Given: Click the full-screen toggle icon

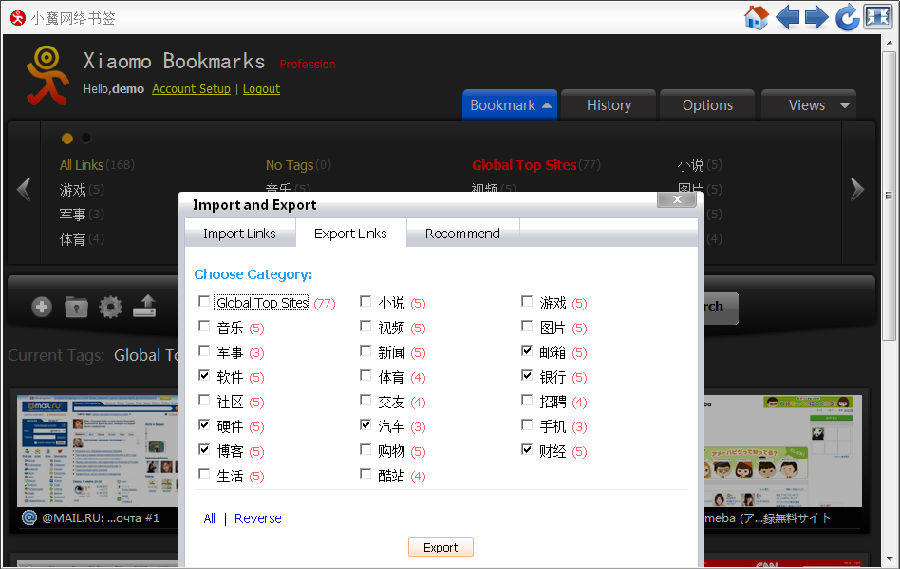Looking at the screenshot, I should click(877, 17).
